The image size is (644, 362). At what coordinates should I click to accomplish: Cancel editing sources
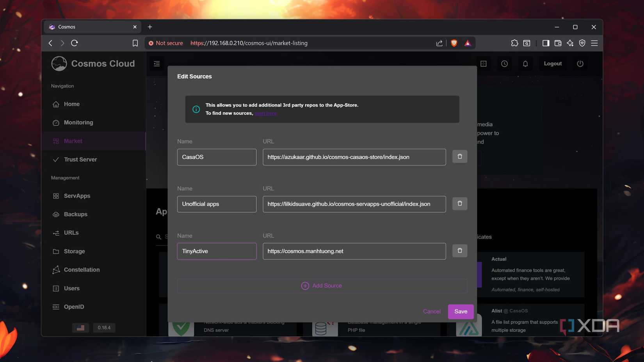[x=431, y=311]
